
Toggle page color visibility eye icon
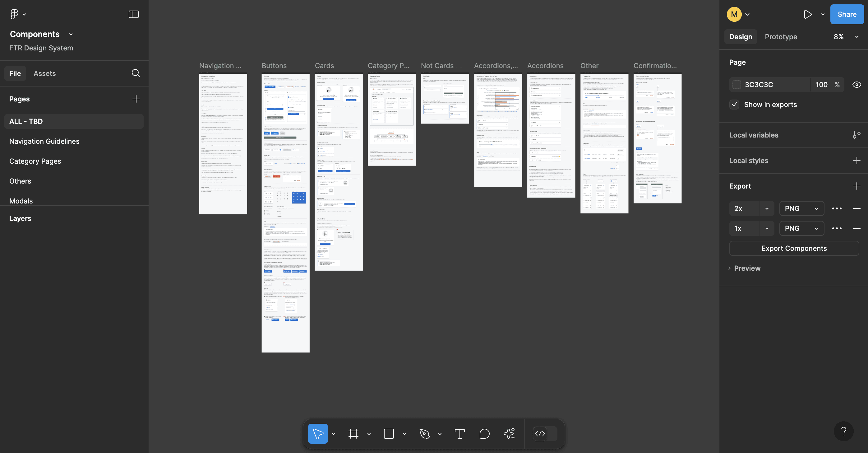856,84
